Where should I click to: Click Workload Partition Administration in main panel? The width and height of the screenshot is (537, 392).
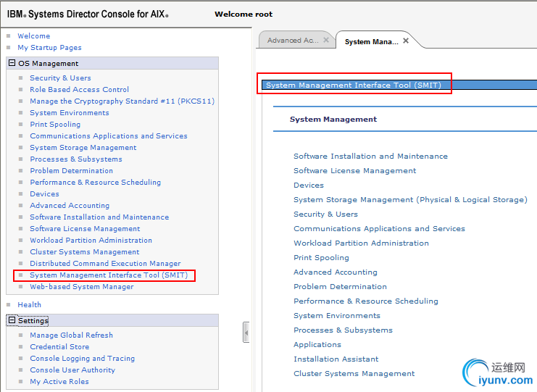pos(362,243)
